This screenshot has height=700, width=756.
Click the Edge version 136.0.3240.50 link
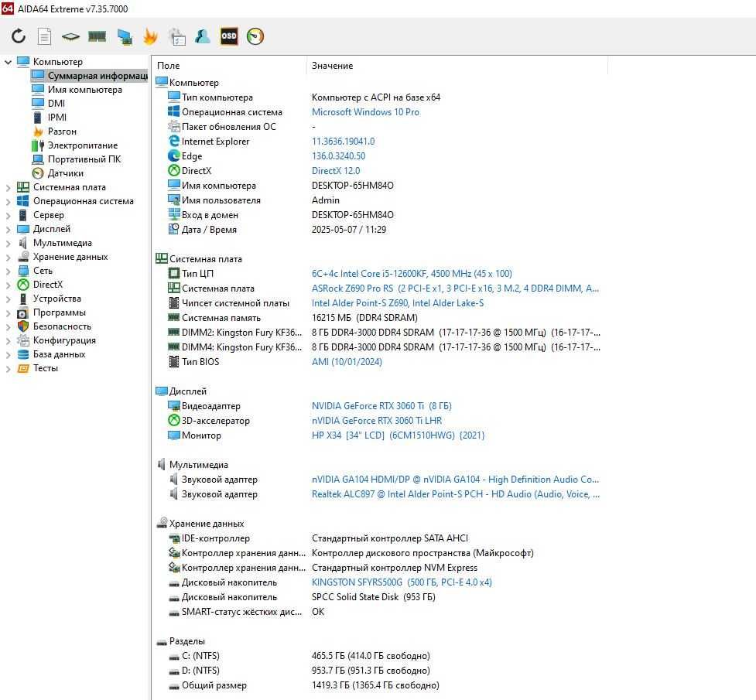(338, 156)
